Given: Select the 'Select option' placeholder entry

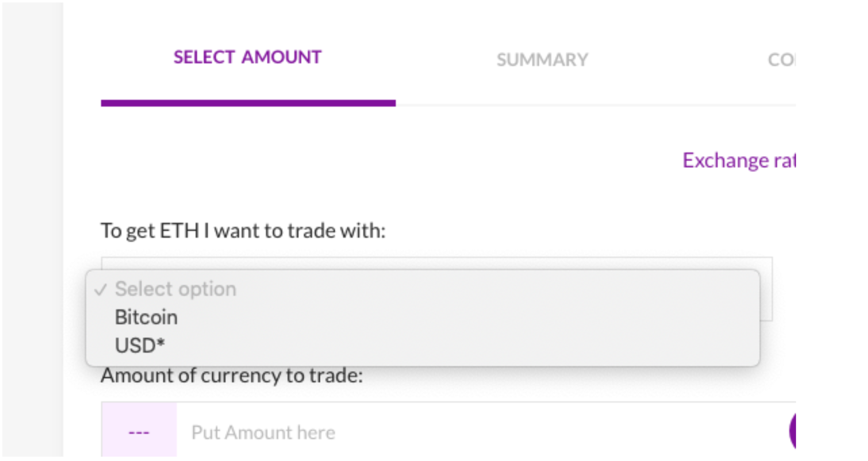Looking at the screenshot, I should 175,289.
